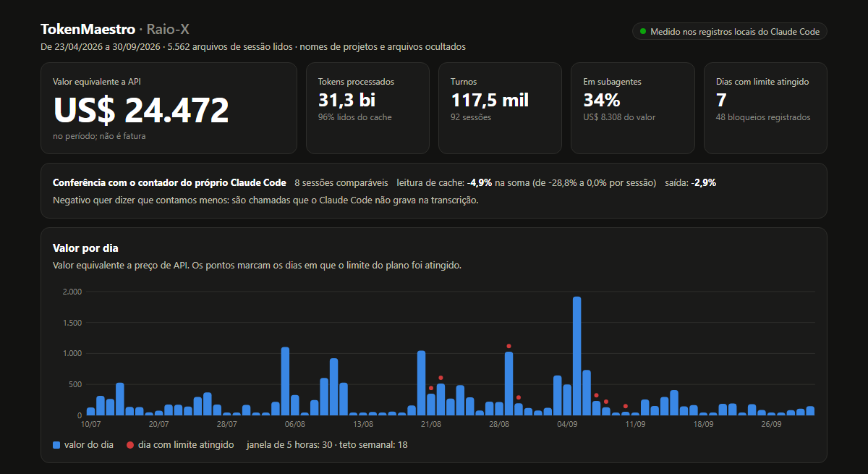The width and height of the screenshot is (868, 474).
Task: Click the 'US$ 24.472' total value
Action: tap(141, 110)
